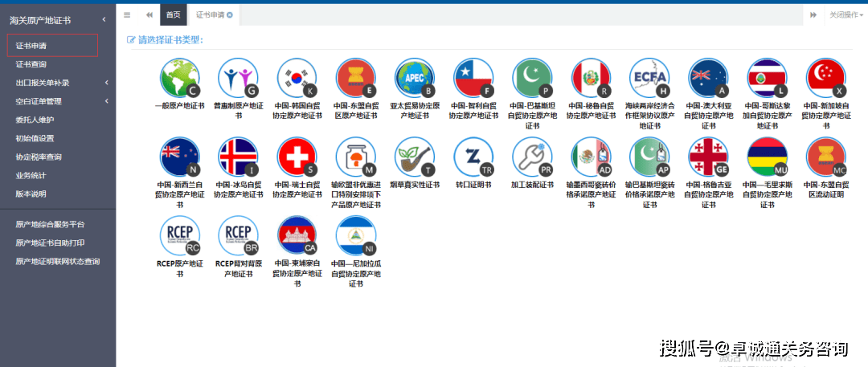
Task: Select 中国-智利自贸协定 flag icon
Action: (x=473, y=78)
